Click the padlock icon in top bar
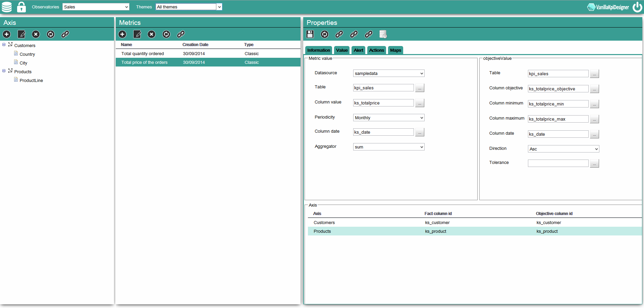644x308 pixels. coord(21,7)
